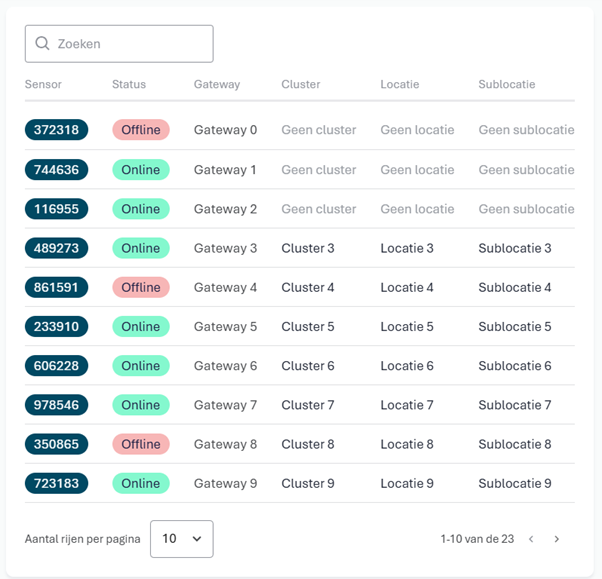This screenshot has height=579, width=602.
Task: Click the Sublocatie column header
Action: [507, 84]
